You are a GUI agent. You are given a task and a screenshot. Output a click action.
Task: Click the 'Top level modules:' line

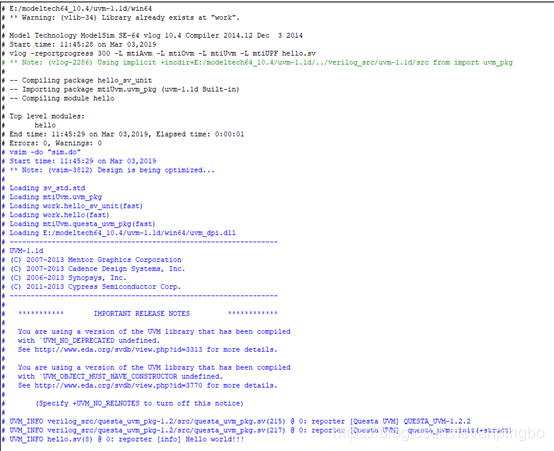tap(47, 116)
